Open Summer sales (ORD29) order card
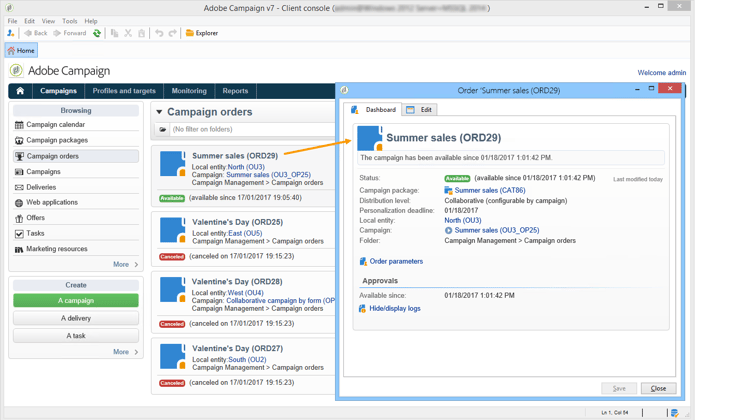The height and width of the screenshot is (420, 750). [x=235, y=155]
